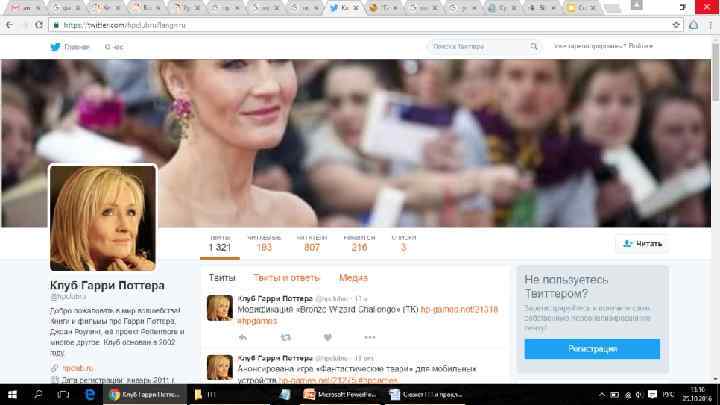Click the extension icon next to star
This screenshot has width=720, height=405.
(693, 25)
